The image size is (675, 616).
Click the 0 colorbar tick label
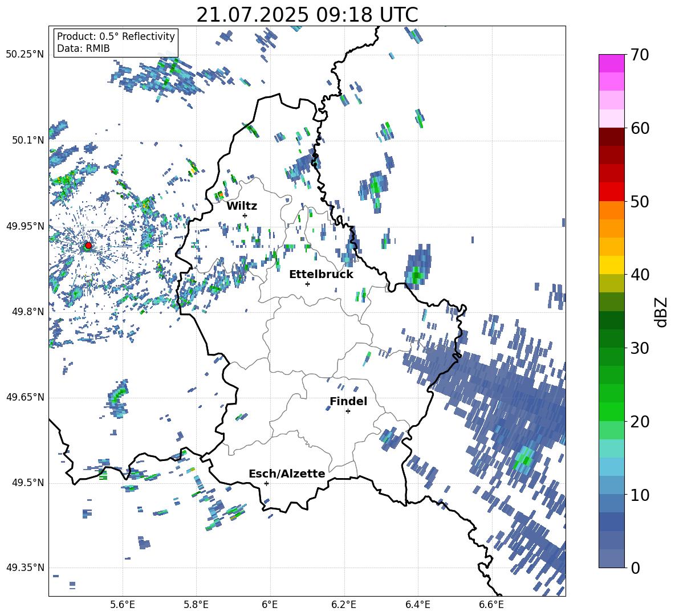(635, 568)
